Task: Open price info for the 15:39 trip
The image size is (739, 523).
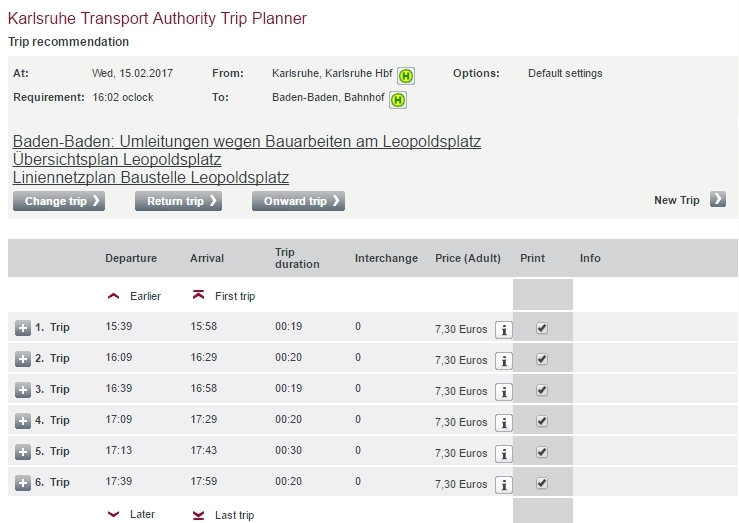Action: (504, 330)
